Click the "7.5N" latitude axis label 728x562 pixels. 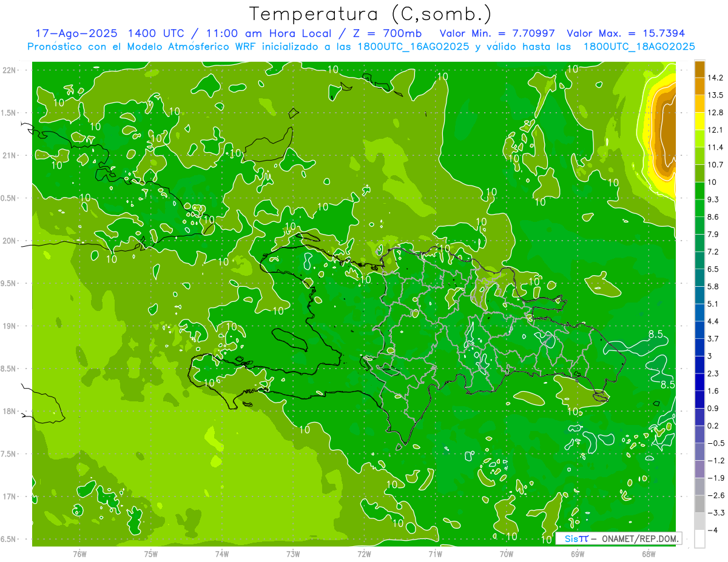pyautogui.click(x=9, y=454)
